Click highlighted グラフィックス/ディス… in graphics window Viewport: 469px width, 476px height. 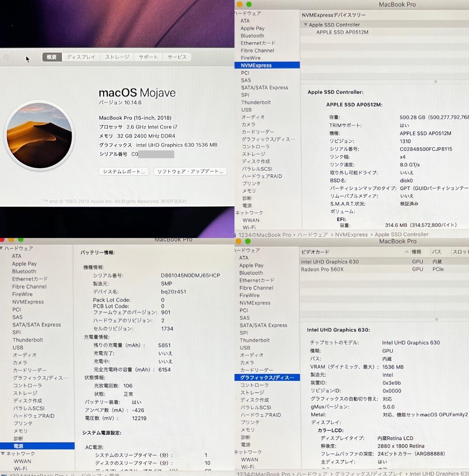pos(267,378)
